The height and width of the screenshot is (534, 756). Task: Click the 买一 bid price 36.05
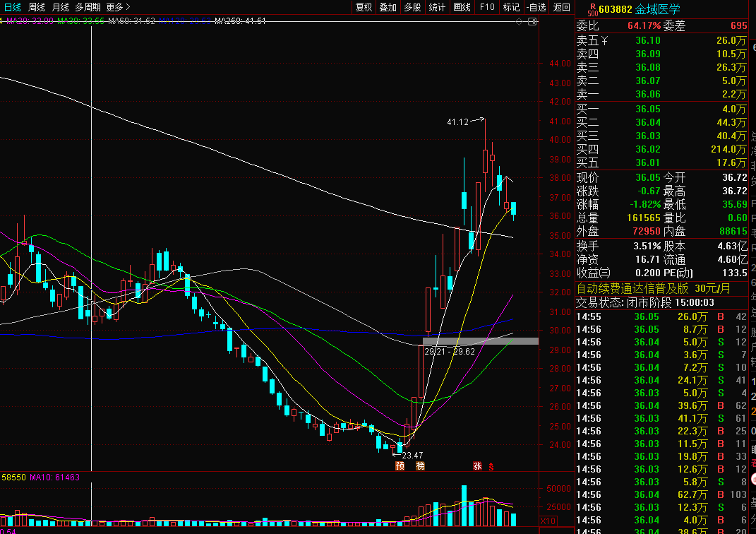click(647, 109)
